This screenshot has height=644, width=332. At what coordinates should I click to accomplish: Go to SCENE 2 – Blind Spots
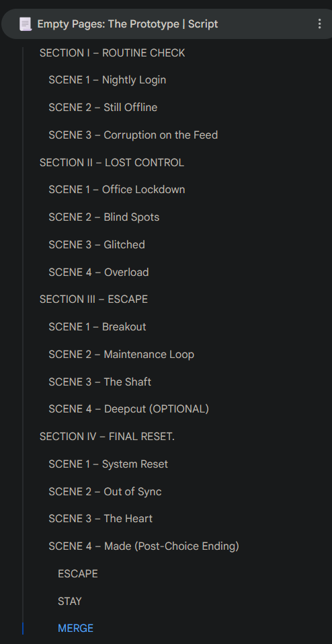[103, 217]
